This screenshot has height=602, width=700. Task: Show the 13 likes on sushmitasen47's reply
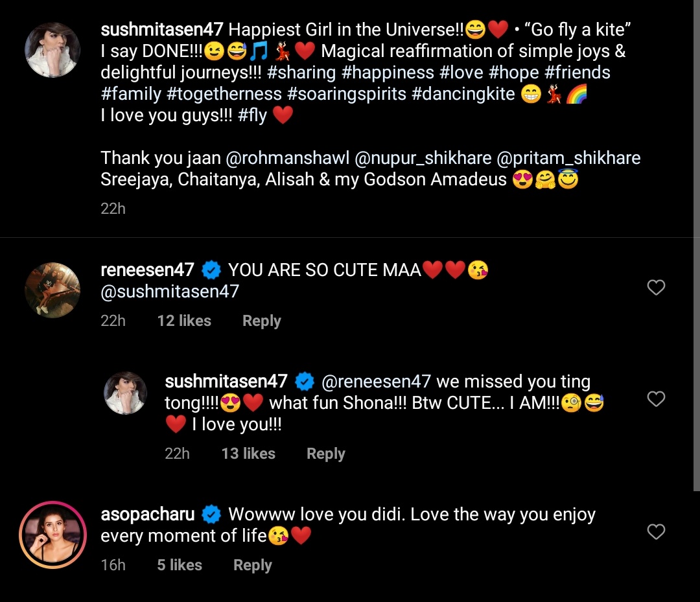[248, 454]
